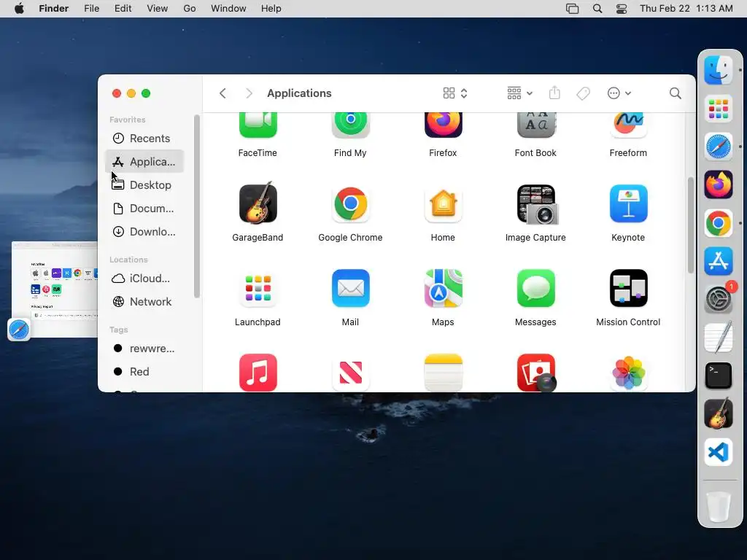Screen dimensions: 747x560
Task: Open Downloads in the sidebar
Action: [144, 231]
